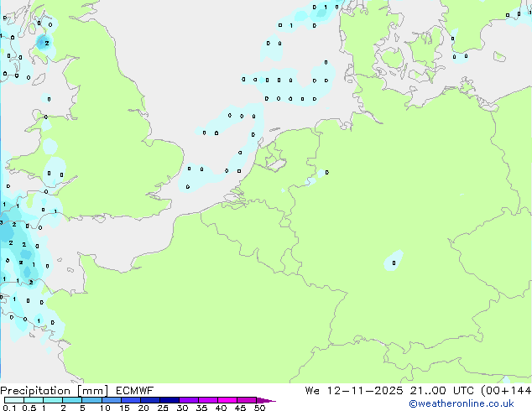Viewport: 532px width, 411px height.
Task: Click the legend label '25'
Action: click(163, 408)
